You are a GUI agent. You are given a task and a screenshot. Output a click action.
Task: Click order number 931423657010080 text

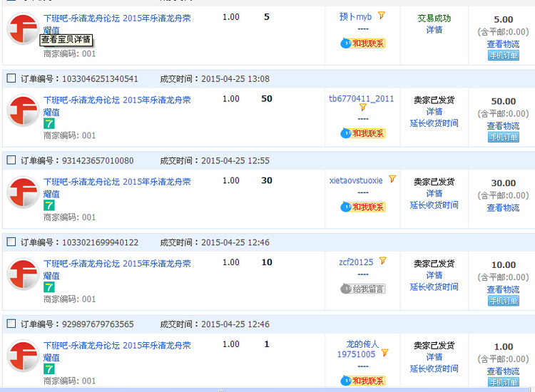coord(98,160)
